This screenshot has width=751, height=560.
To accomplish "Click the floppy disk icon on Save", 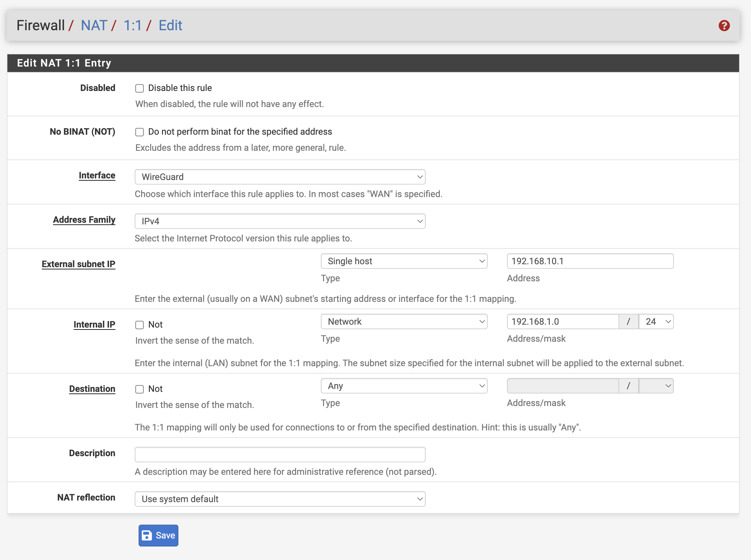I will 147,535.
